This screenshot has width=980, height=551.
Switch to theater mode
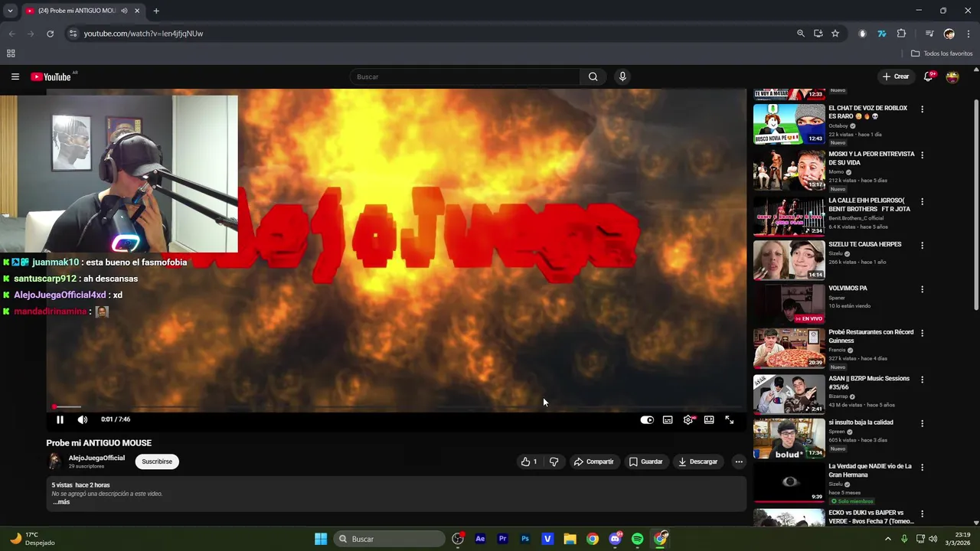tap(709, 419)
